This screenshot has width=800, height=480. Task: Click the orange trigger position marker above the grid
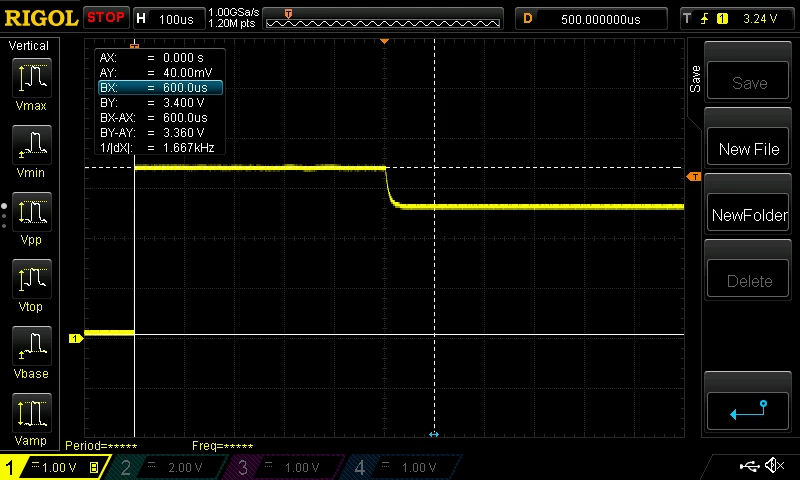[x=385, y=41]
